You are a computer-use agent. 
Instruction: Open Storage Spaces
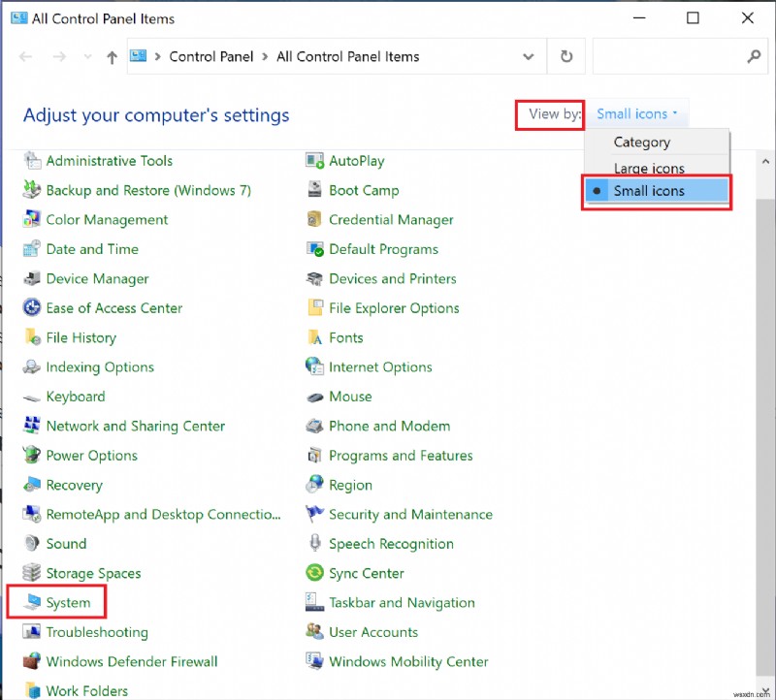pos(92,573)
